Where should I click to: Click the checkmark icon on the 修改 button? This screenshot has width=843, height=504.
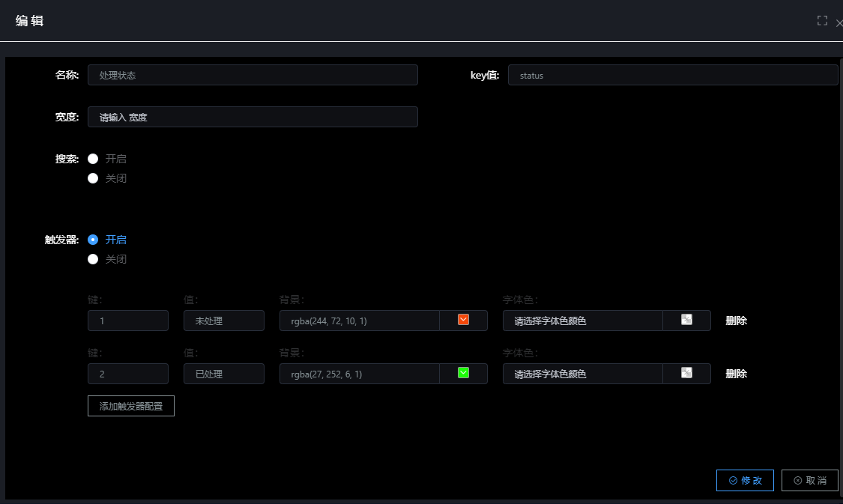coord(733,480)
